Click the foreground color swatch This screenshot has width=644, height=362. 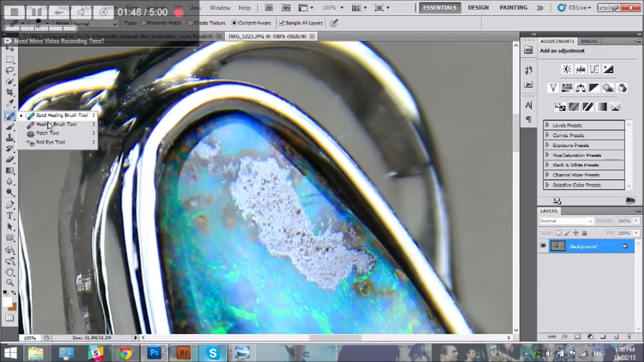pos(7,302)
